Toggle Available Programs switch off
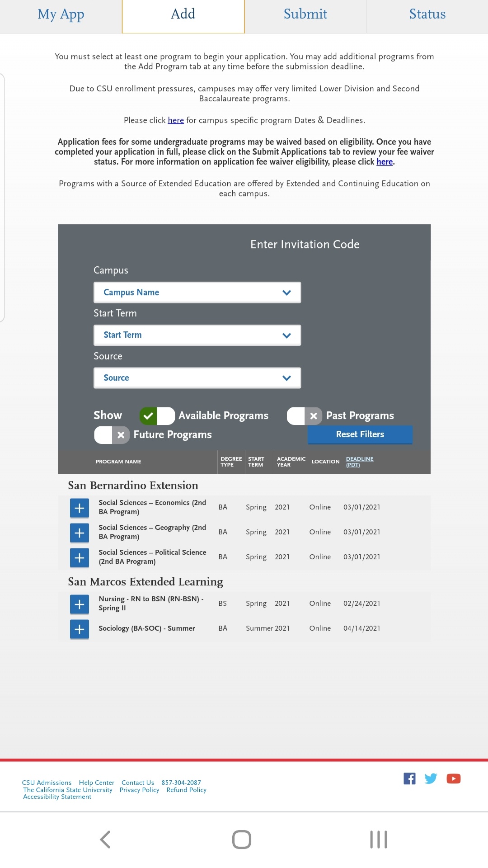Image resolution: width=488 pixels, height=868 pixels. coord(157,416)
